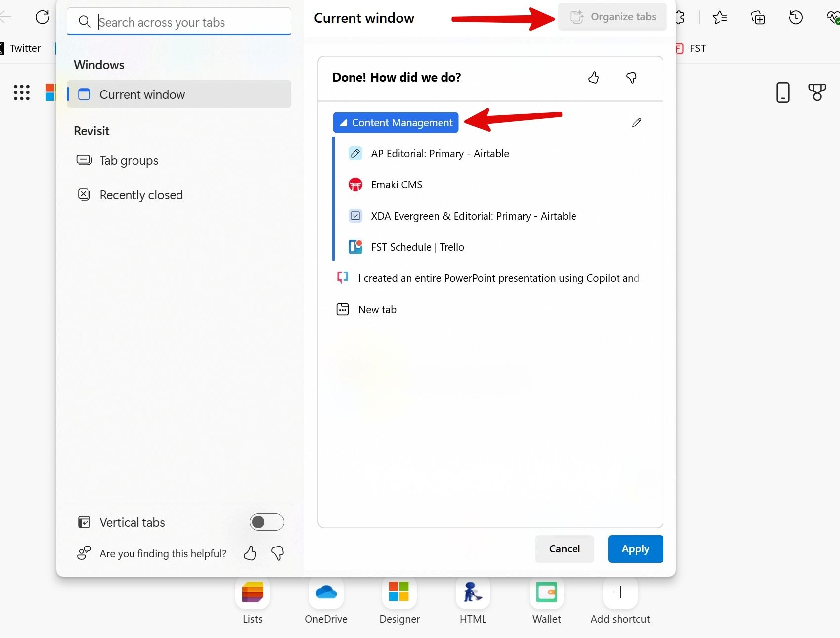Click the Cancel button
840x638 pixels.
tap(565, 549)
